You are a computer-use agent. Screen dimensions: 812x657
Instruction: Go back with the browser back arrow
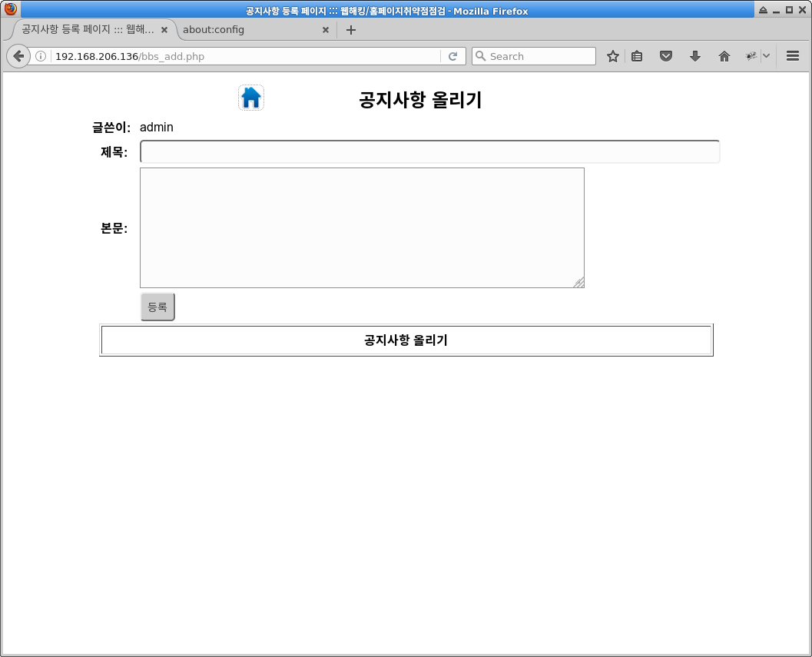[18, 56]
